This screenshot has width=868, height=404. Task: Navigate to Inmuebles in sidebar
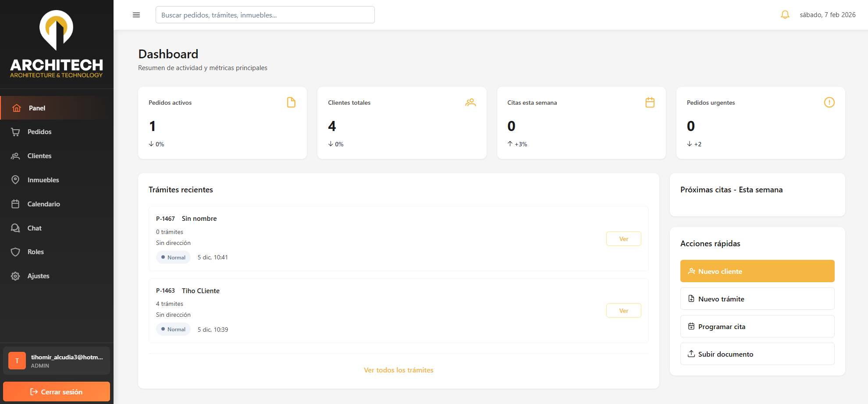tap(43, 180)
